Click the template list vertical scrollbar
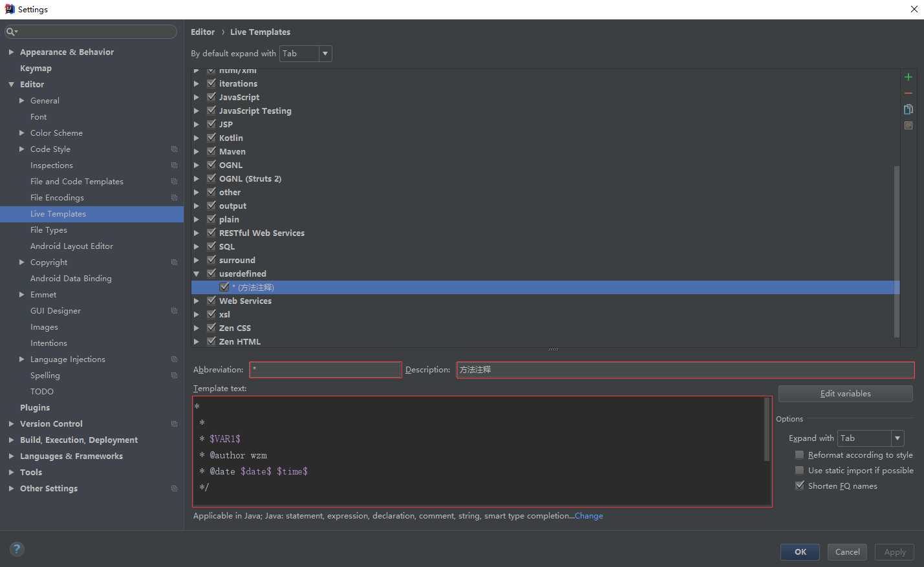 [x=897, y=251]
